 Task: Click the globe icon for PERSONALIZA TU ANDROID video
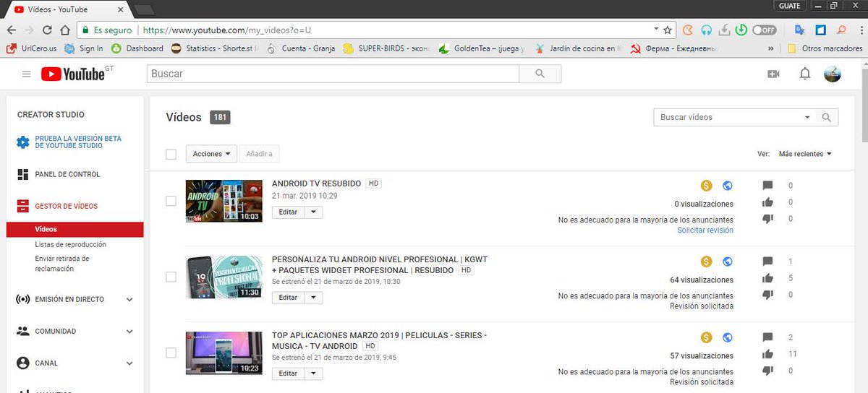coord(728,262)
